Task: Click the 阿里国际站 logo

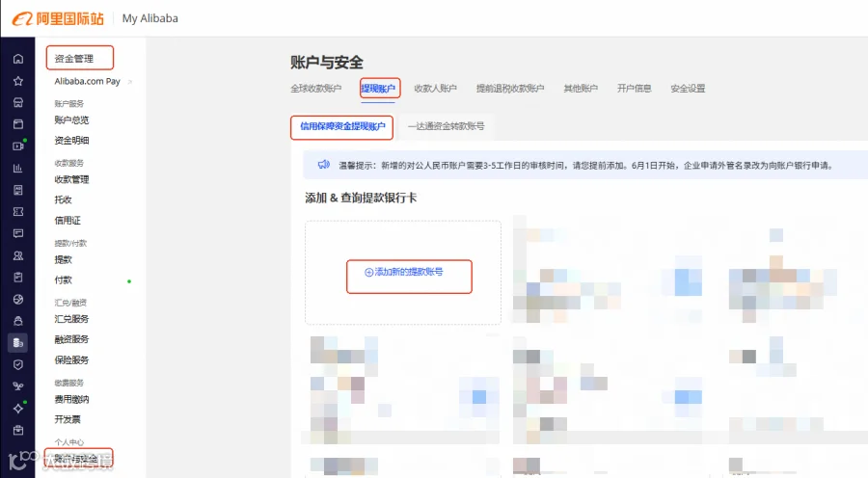Action: click(x=58, y=19)
